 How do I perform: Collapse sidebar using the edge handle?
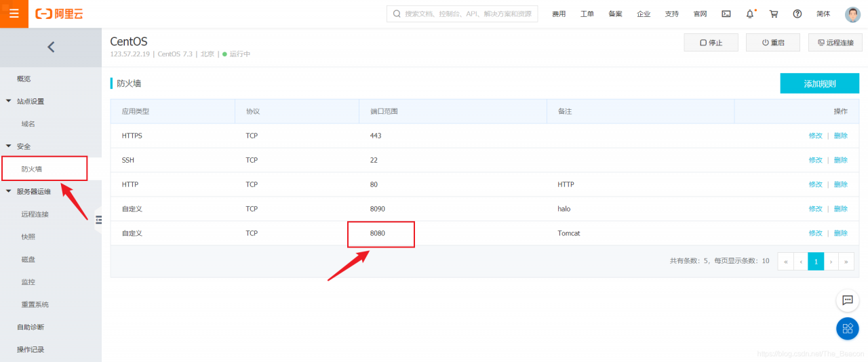98,220
